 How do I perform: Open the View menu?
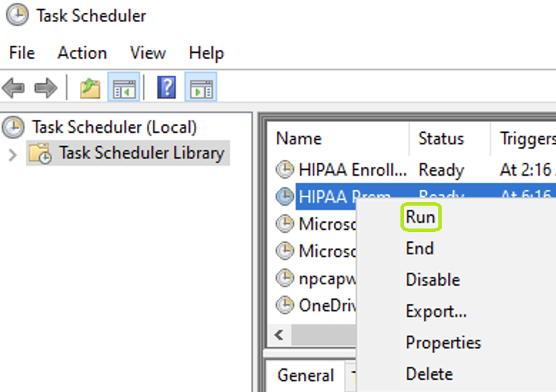[148, 54]
